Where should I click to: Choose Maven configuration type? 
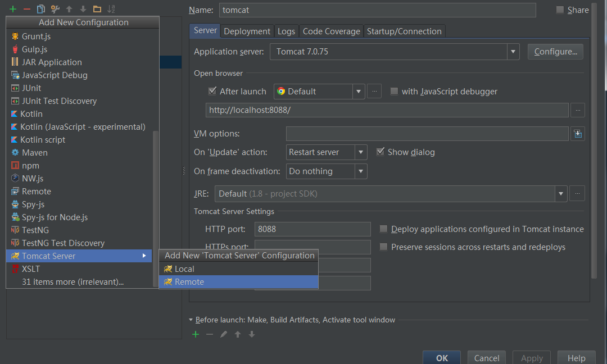79,153
